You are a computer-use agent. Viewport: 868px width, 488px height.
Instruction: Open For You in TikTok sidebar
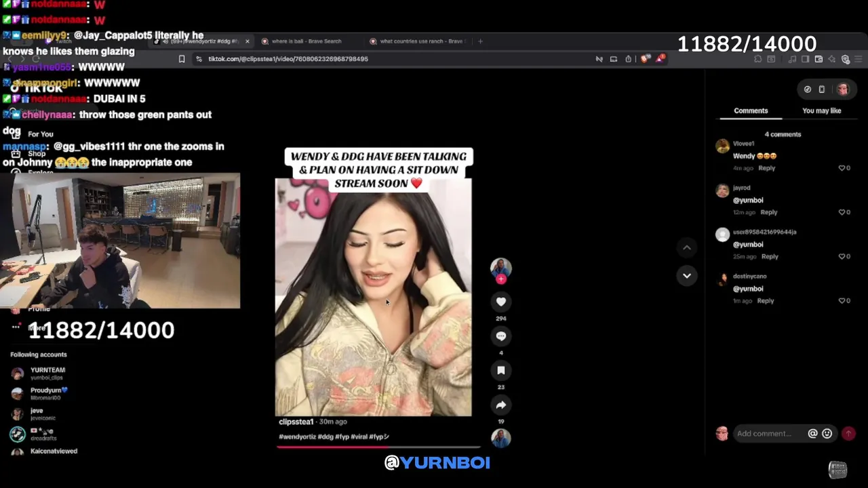[41, 134]
